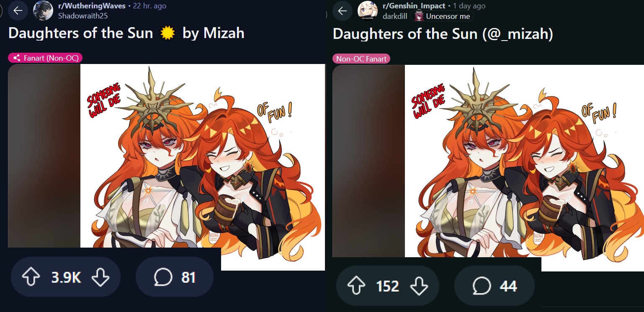
Task: Open left Daughters of the Sun artwork
Action: click(203, 167)
